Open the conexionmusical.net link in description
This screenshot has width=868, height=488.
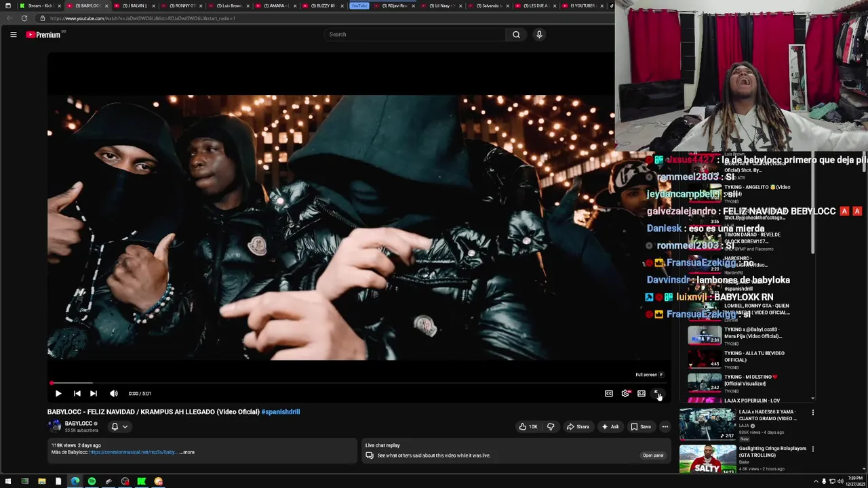pos(133,452)
